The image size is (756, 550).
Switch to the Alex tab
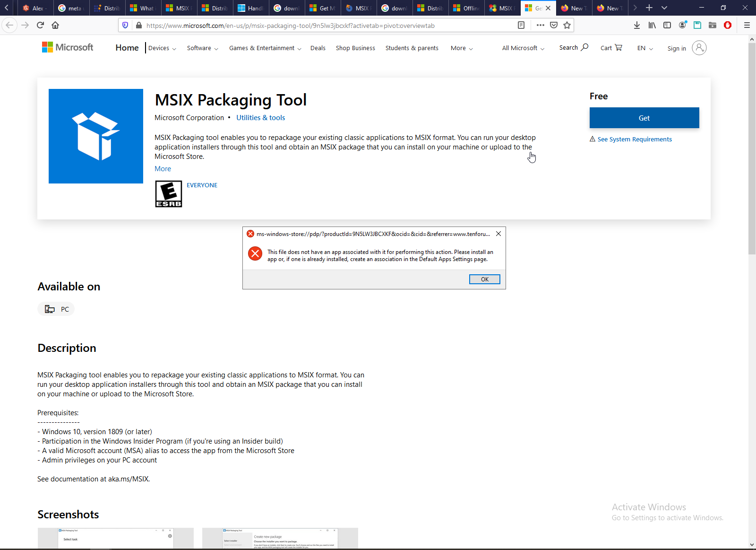[x=35, y=8]
